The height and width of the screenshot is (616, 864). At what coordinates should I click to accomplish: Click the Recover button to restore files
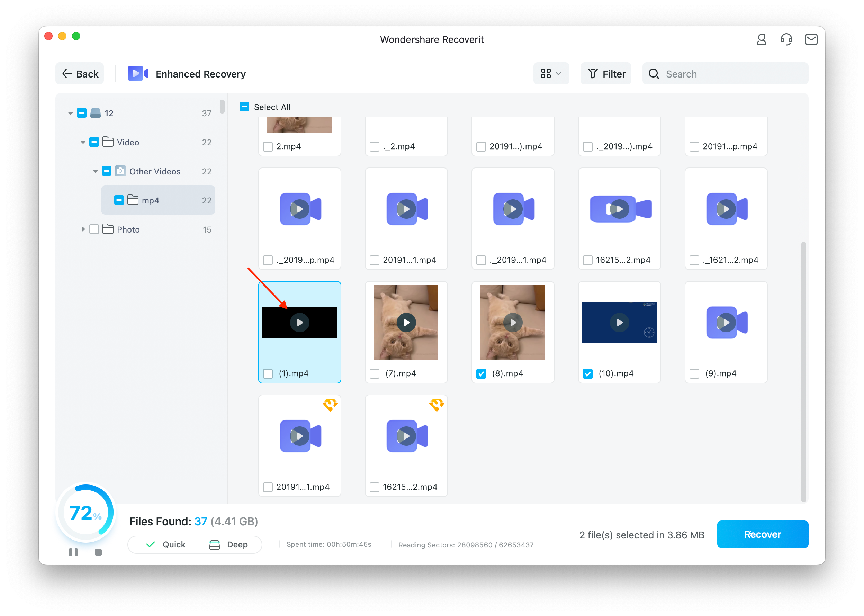tap(762, 534)
